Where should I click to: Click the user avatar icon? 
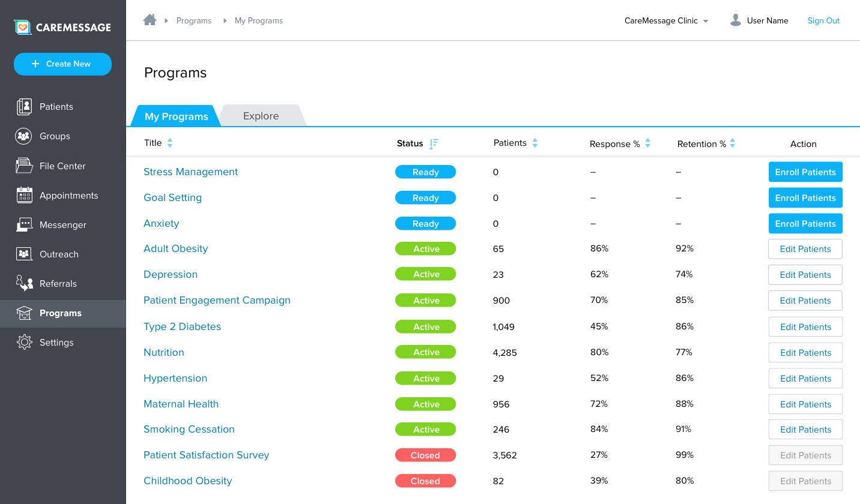[736, 20]
